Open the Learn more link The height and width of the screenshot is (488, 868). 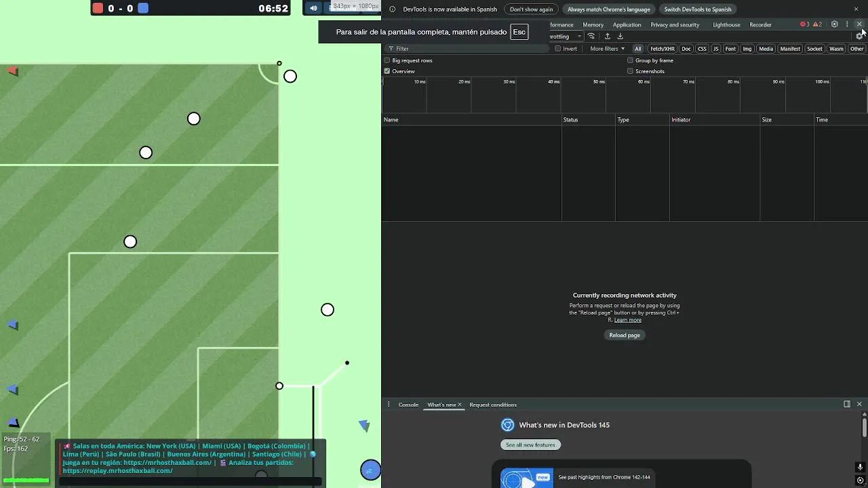coord(628,320)
